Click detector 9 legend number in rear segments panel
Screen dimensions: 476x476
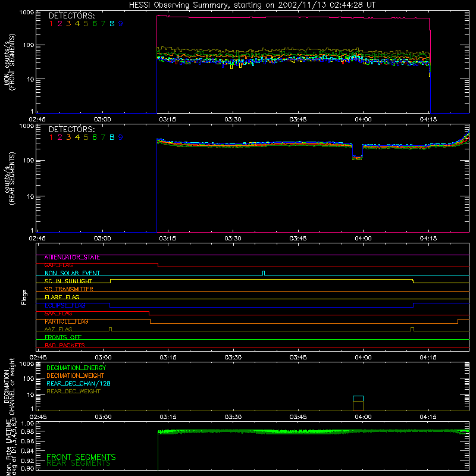point(121,137)
